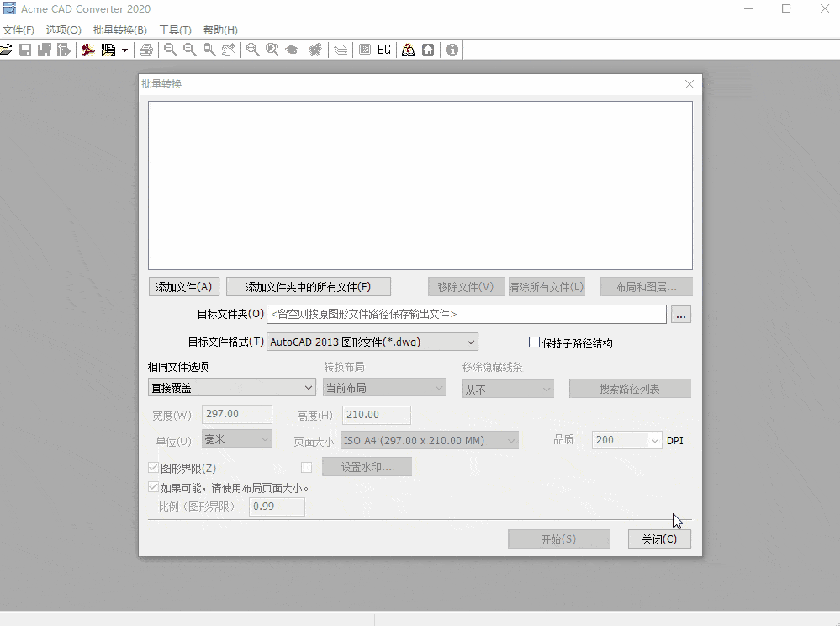Click the open file toolbar icon
This screenshot has width=840, height=626.
pyautogui.click(x=6, y=50)
